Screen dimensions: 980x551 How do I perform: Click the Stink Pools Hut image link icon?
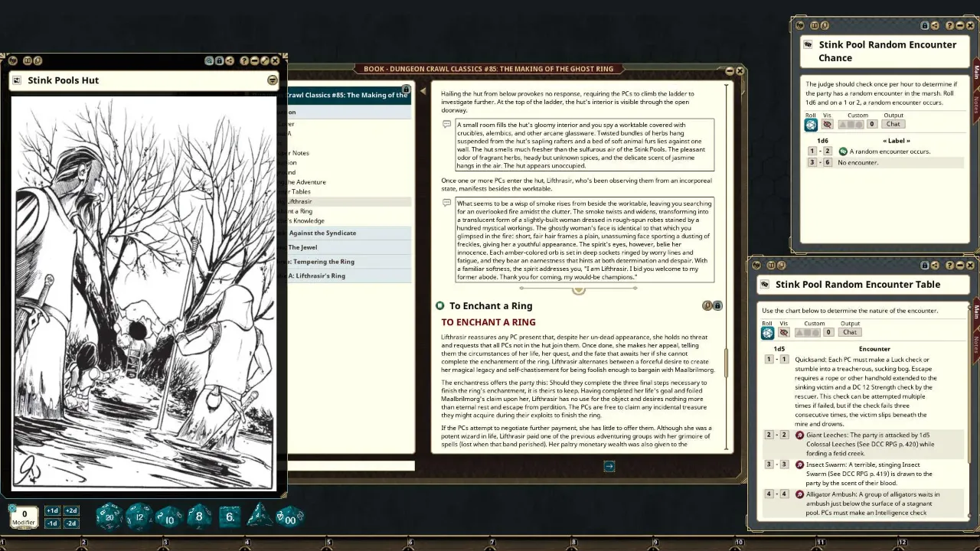(17, 80)
